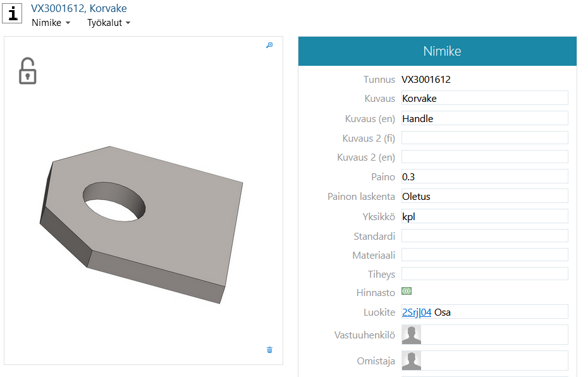588x377 pixels.
Task: Delete the preview using the trash icon
Action: [x=270, y=350]
